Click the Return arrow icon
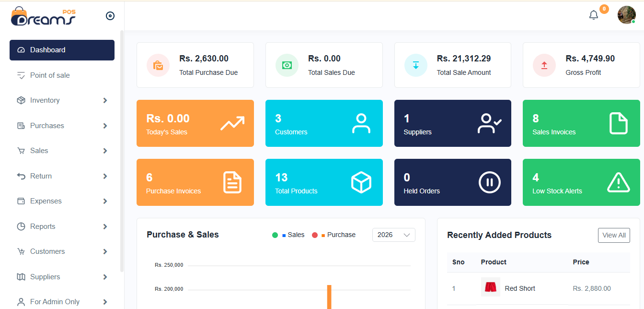The image size is (644, 309). point(21,176)
